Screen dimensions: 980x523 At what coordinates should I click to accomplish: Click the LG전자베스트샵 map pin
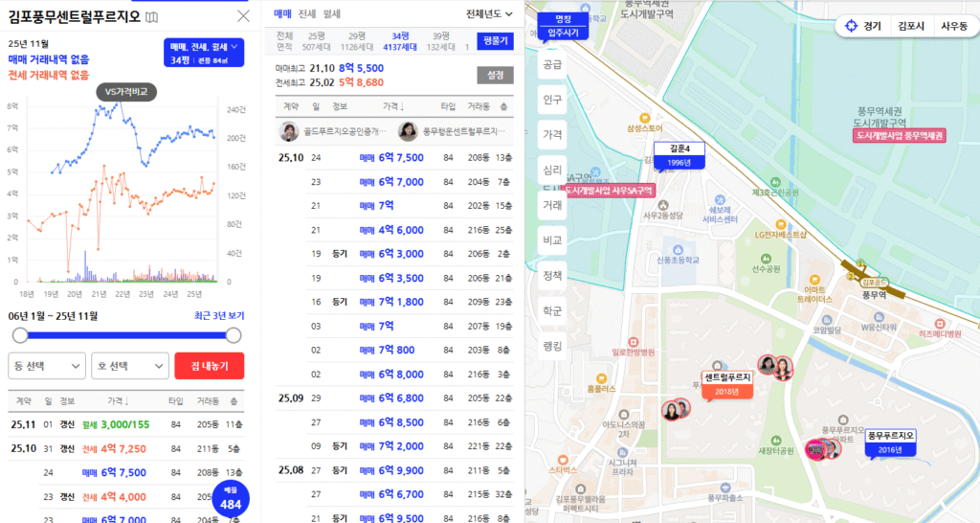tap(781, 224)
